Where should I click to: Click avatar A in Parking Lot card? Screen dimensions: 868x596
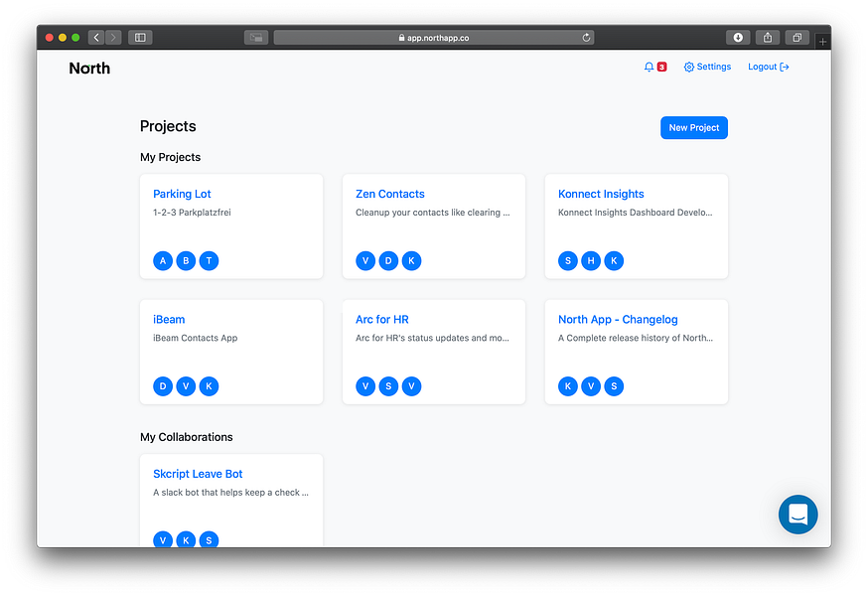coord(163,261)
